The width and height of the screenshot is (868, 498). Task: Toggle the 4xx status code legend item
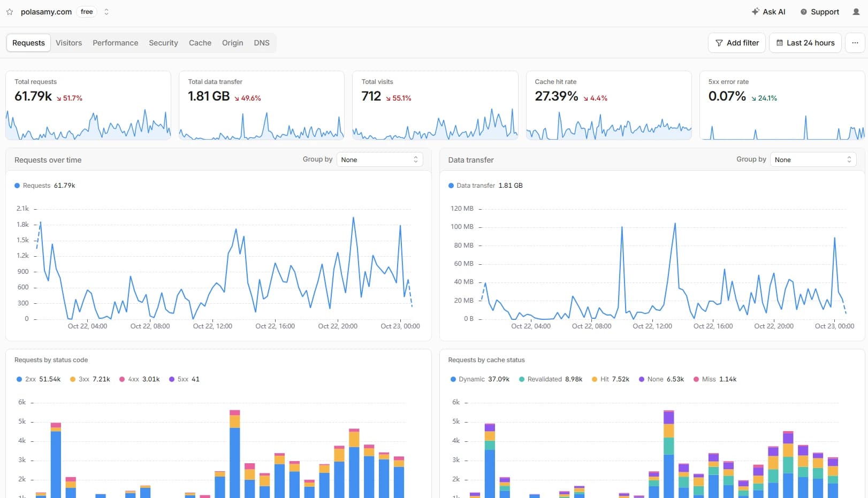[x=140, y=379]
